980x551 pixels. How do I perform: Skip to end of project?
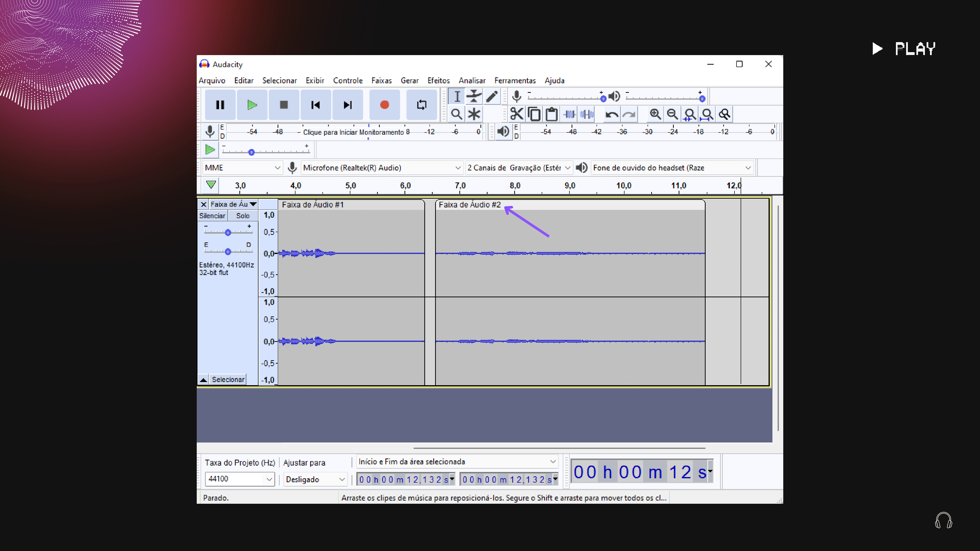(x=347, y=105)
